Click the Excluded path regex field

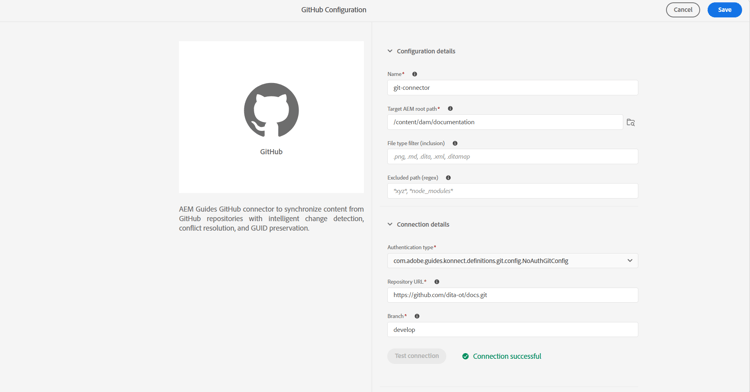(x=512, y=191)
